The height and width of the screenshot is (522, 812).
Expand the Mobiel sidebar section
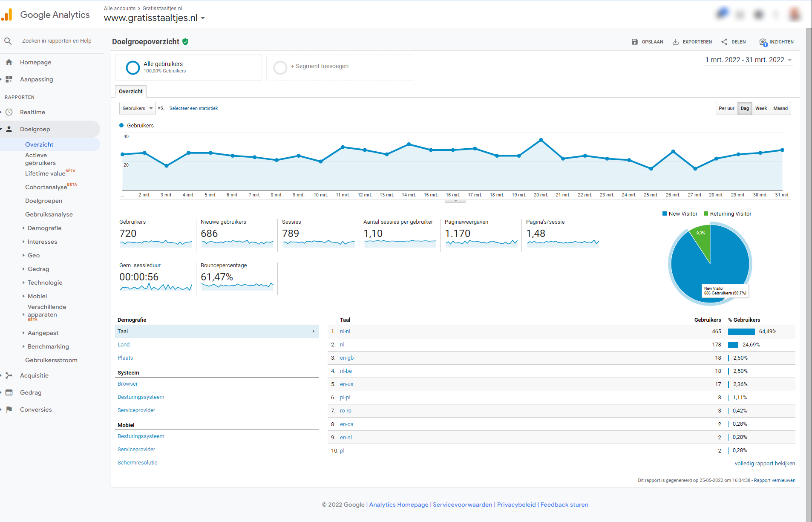pos(23,296)
